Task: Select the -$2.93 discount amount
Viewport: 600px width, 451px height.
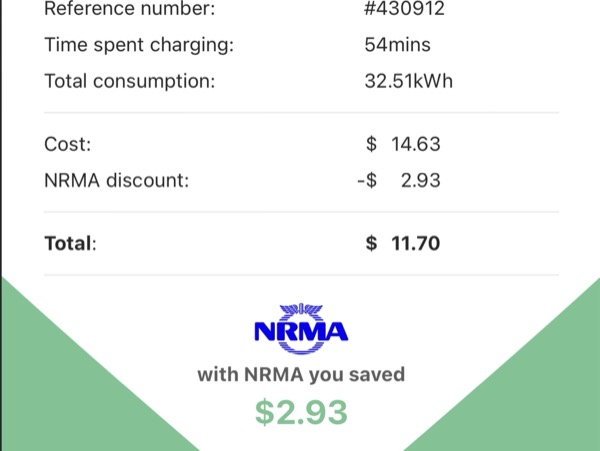Action: (399, 180)
